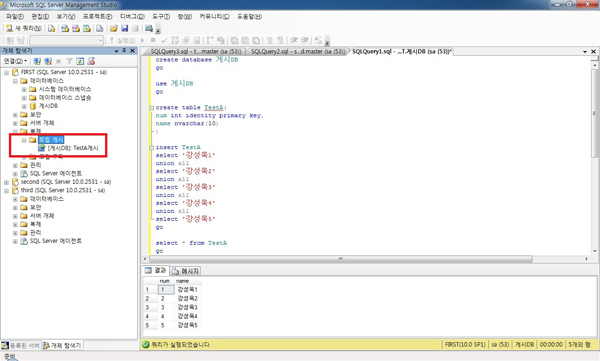
Task: Expand the 데이터베이스 스냅숏 folder
Action: click(x=24, y=98)
